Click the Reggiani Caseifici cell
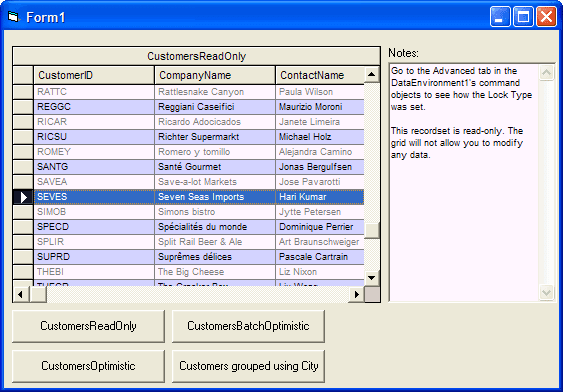 tap(215, 107)
